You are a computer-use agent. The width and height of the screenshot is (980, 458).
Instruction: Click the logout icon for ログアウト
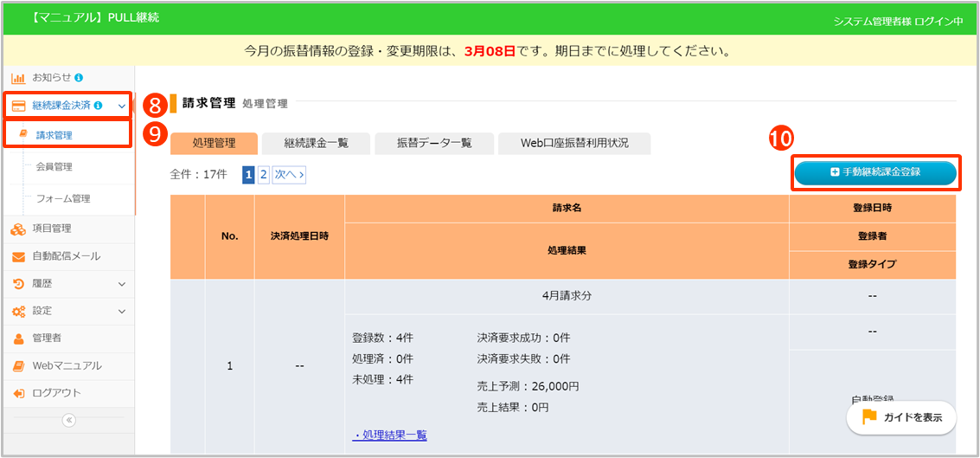[x=17, y=393]
